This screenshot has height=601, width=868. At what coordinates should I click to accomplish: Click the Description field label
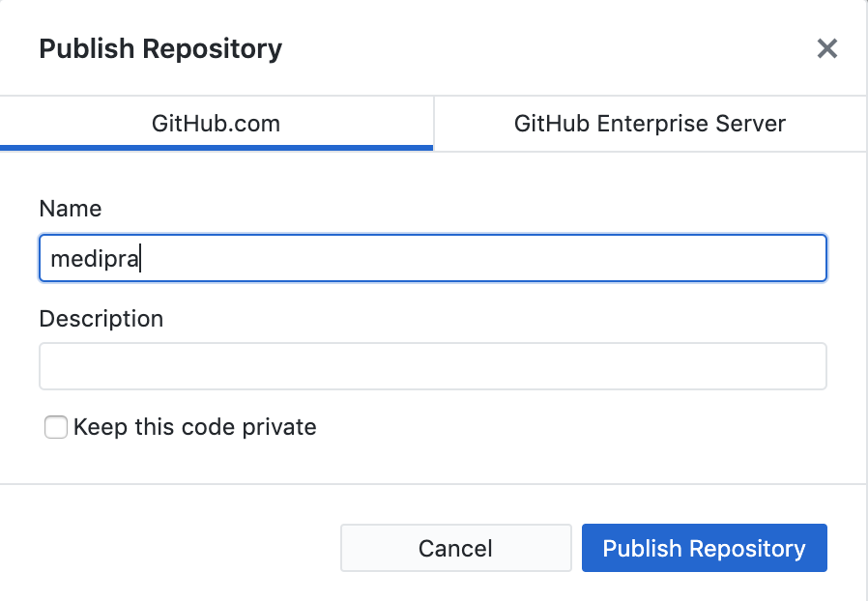(101, 318)
